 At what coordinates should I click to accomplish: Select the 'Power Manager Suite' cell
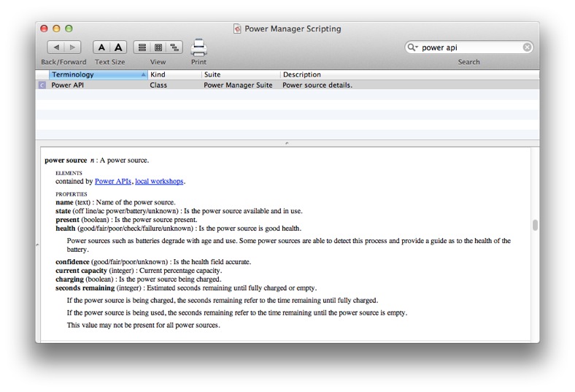(x=238, y=85)
